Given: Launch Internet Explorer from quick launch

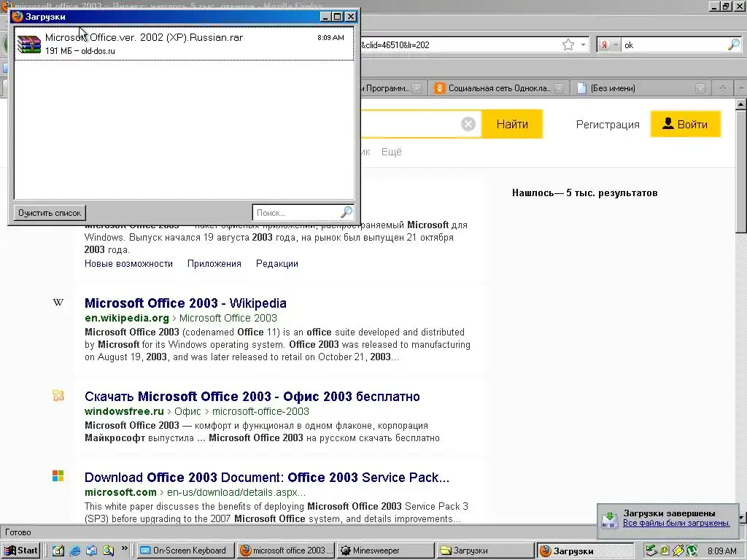Looking at the screenshot, I should (75, 551).
